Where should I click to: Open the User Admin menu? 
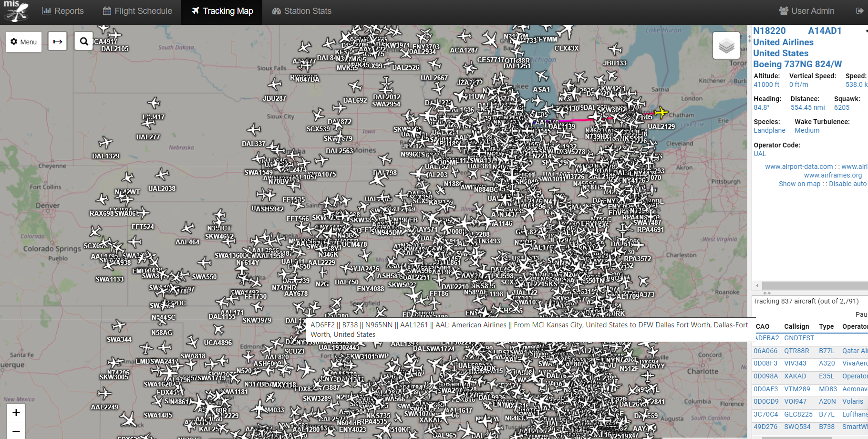pos(806,11)
